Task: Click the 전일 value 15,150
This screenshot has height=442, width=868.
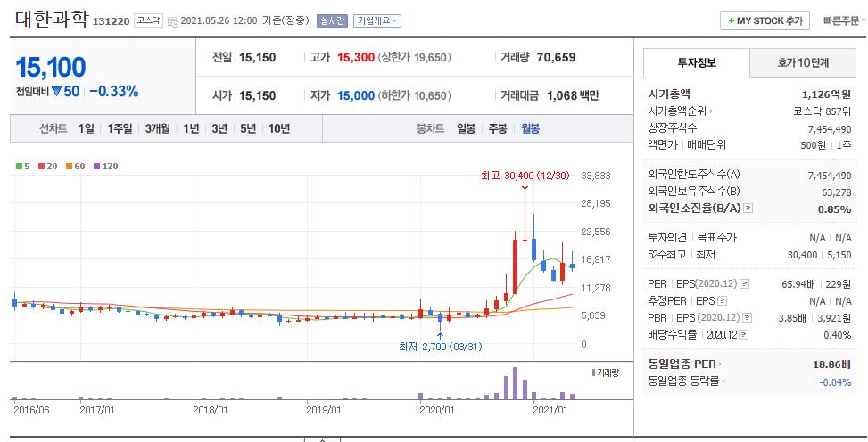Action: (x=258, y=57)
